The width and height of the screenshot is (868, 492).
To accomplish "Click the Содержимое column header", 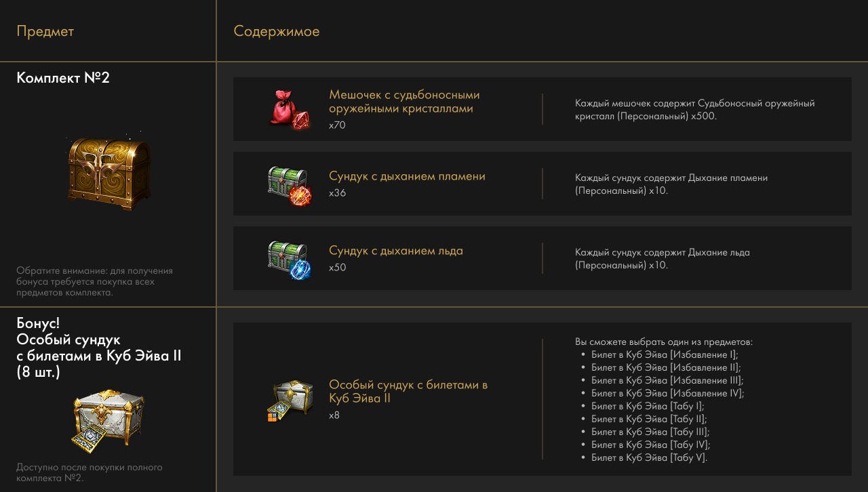I will [277, 31].
